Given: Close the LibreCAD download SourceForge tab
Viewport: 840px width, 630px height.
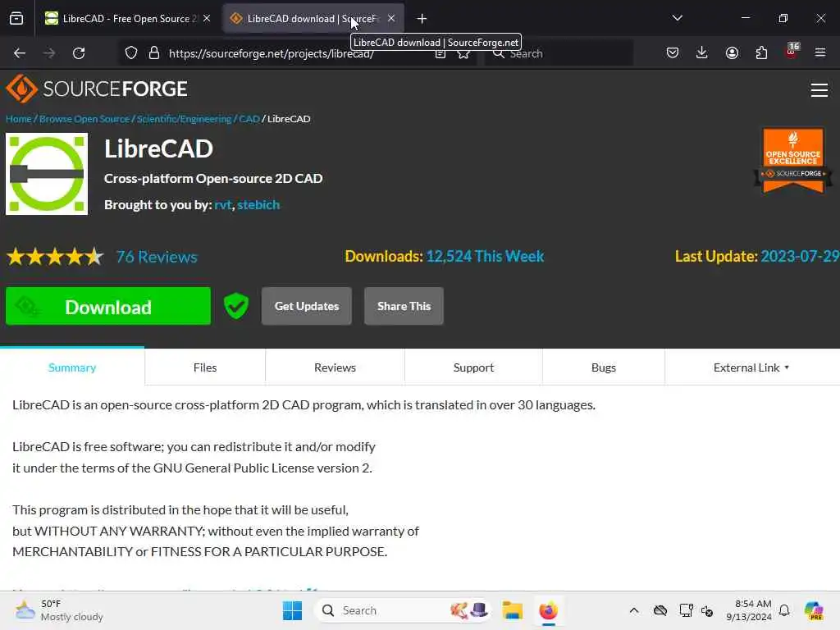Looking at the screenshot, I should coord(391,19).
